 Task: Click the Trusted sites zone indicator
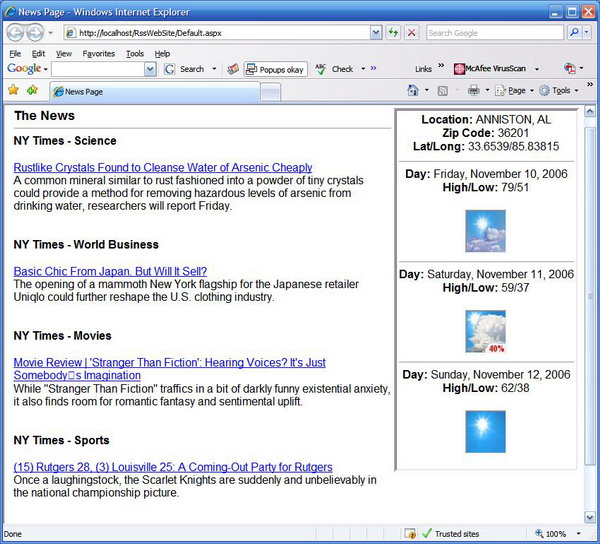click(451, 534)
